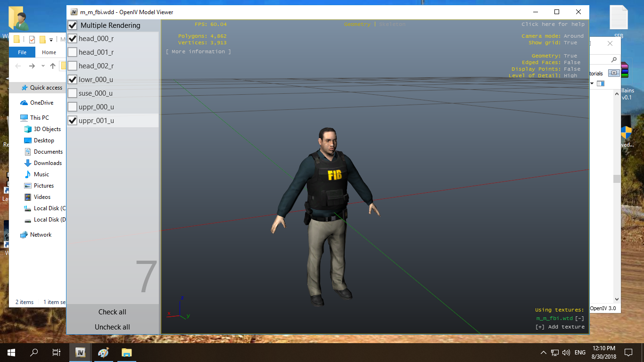Toggle the Edged Faces False setting
The width and height of the screenshot is (644, 362).
[x=572, y=63]
